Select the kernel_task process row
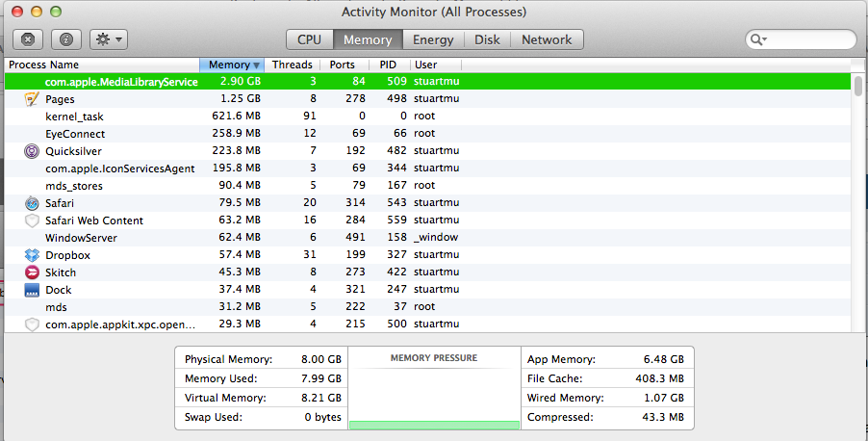 click(427, 116)
